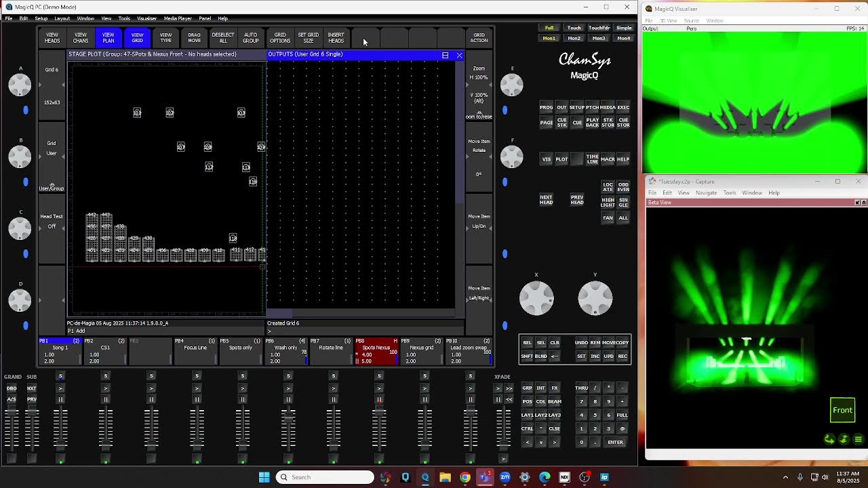Switch to Touch layout mode
868x488 pixels.
tap(574, 28)
